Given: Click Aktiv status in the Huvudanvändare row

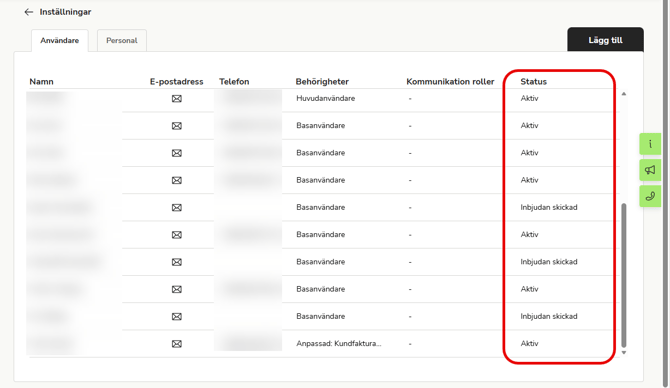Looking at the screenshot, I should (x=529, y=98).
